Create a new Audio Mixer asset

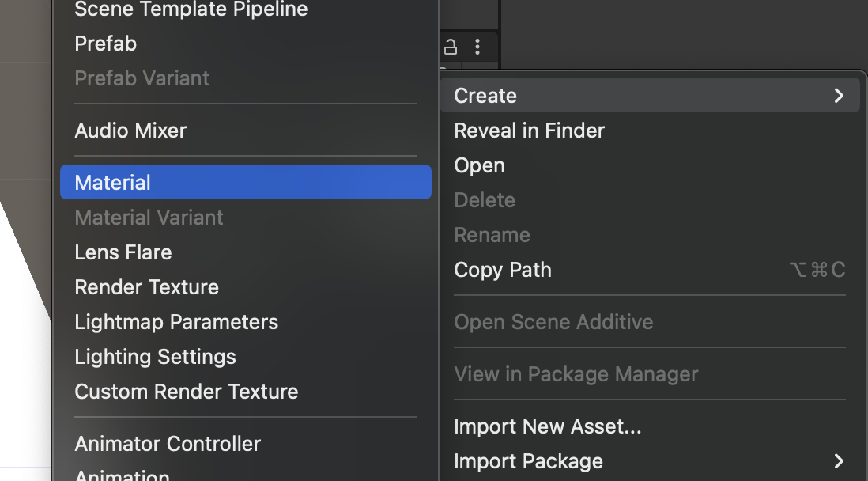[130, 131]
